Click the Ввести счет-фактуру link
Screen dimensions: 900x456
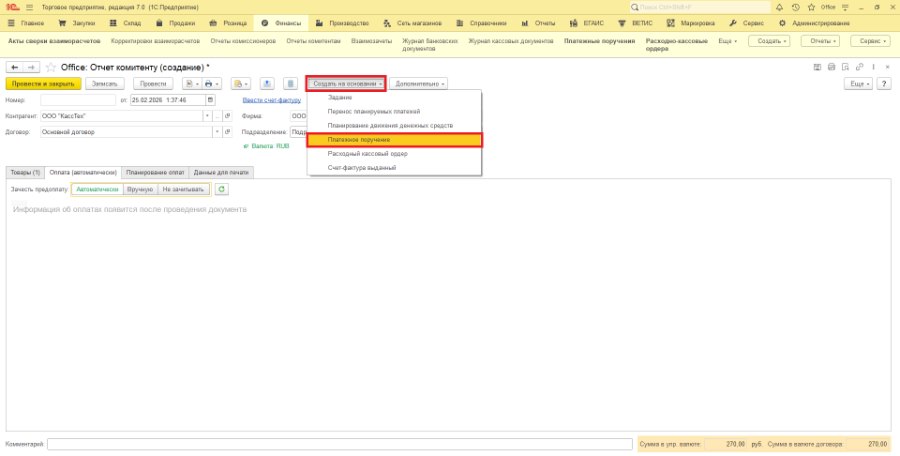(271, 100)
